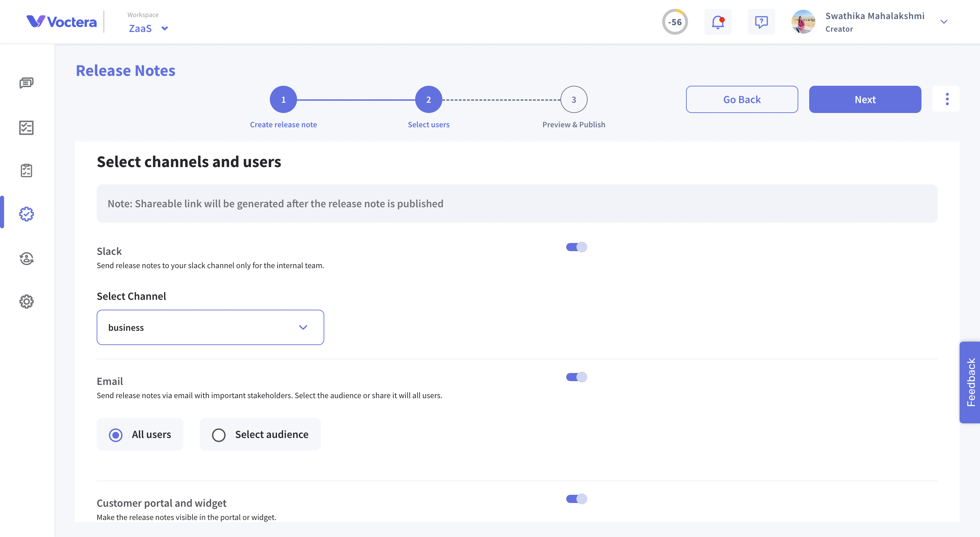The height and width of the screenshot is (537, 980).
Task: Click the Next button
Action: 865,99
